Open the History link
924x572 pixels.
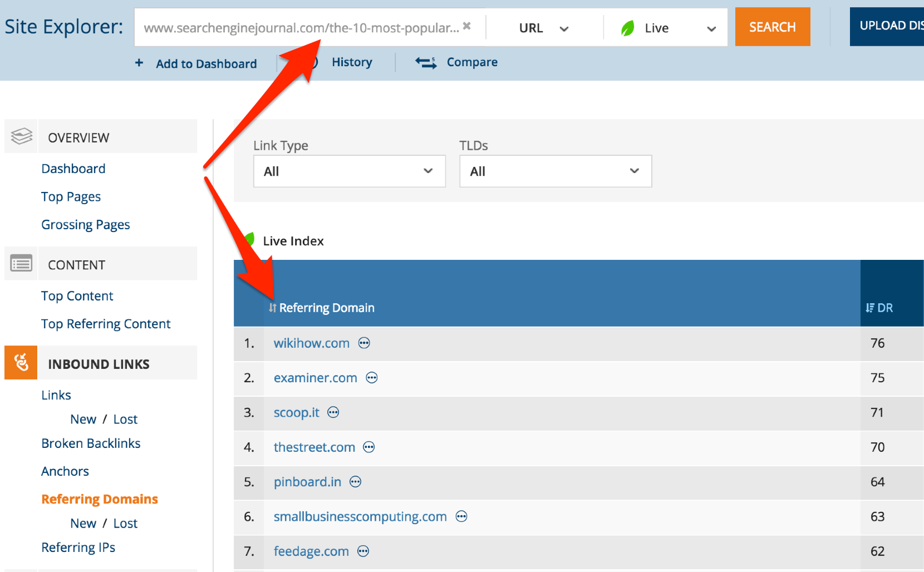[352, 62]
